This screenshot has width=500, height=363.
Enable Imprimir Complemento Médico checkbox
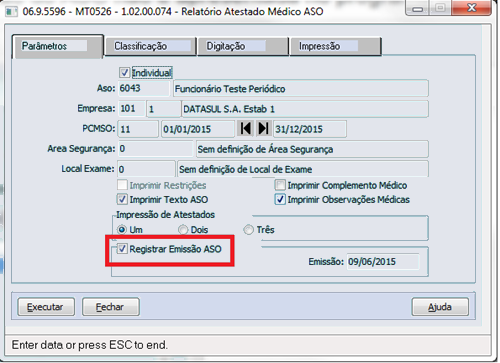(280, 185)
